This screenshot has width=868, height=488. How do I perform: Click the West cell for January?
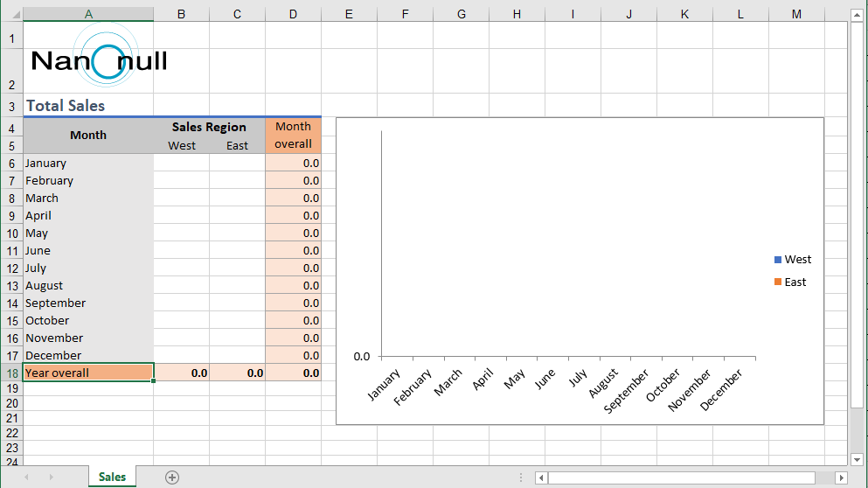(x=181, y=164)
